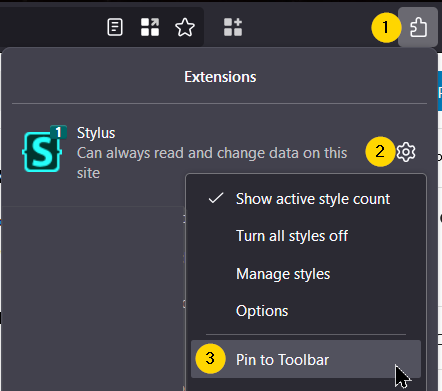Viewport: 442px width, 391px height.
Task: Click the Stylus site permission description text
Action: (212, 163)
